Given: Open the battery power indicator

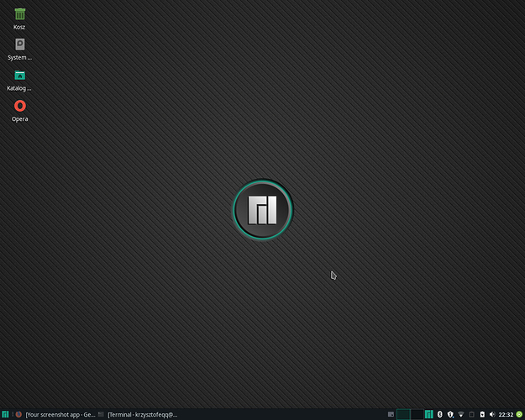Looking at the screenshot, I should tap(481, 414).
